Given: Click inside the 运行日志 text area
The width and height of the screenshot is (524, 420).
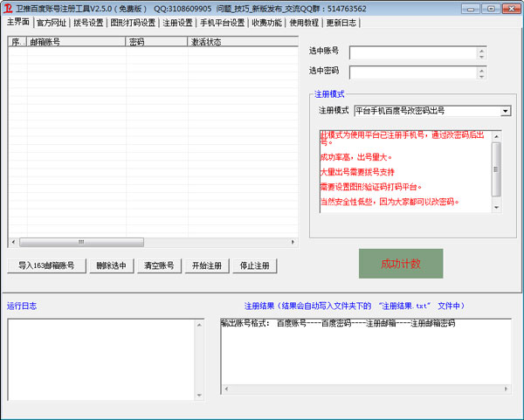Looking at the screenshot, I should coord(101,360).
